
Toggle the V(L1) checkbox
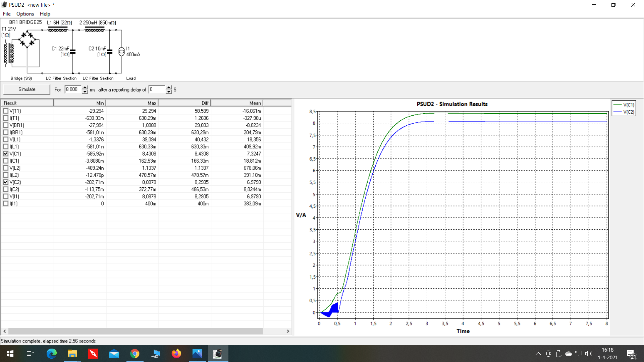pos(6,139)
